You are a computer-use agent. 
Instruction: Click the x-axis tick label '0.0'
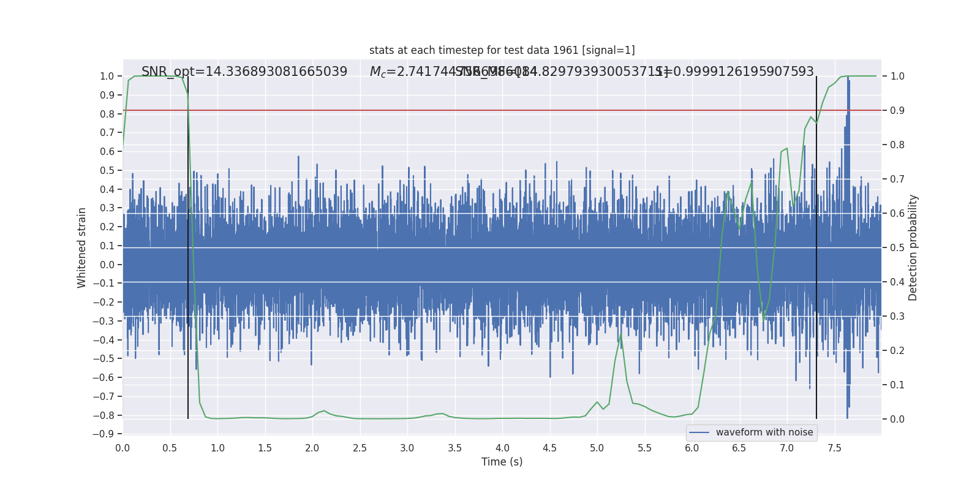point(123,448)
